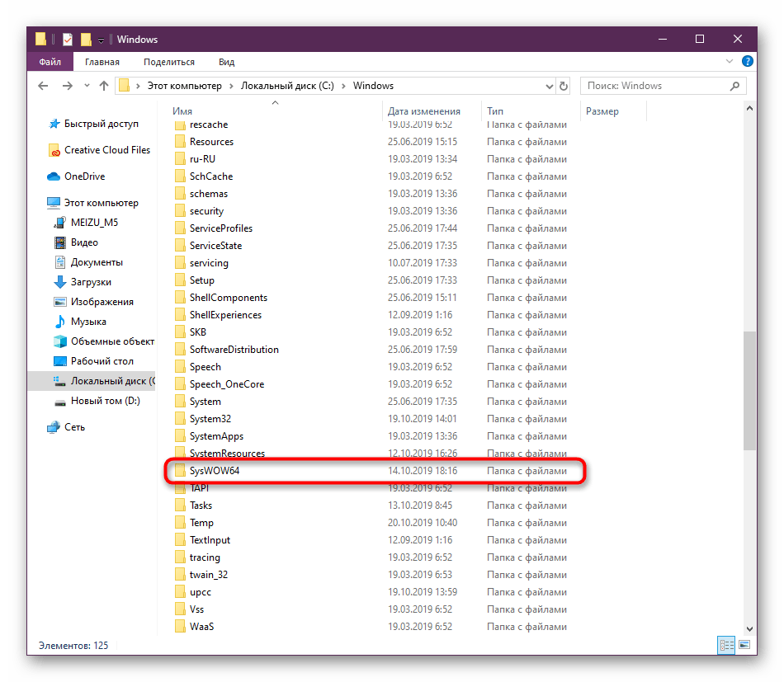Open the Customize Quick Access Toolbar dropdown
The height and width of the screenshot is (682, 784).
(101, 40)
